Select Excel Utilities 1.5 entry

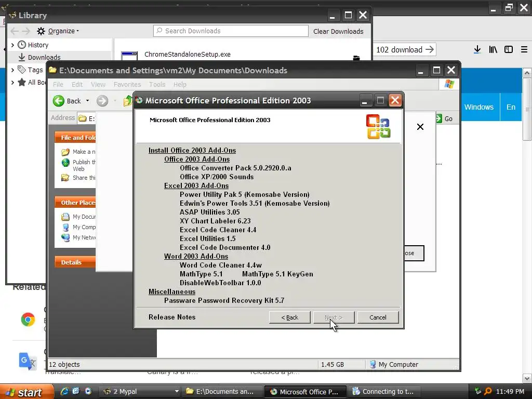207,238
